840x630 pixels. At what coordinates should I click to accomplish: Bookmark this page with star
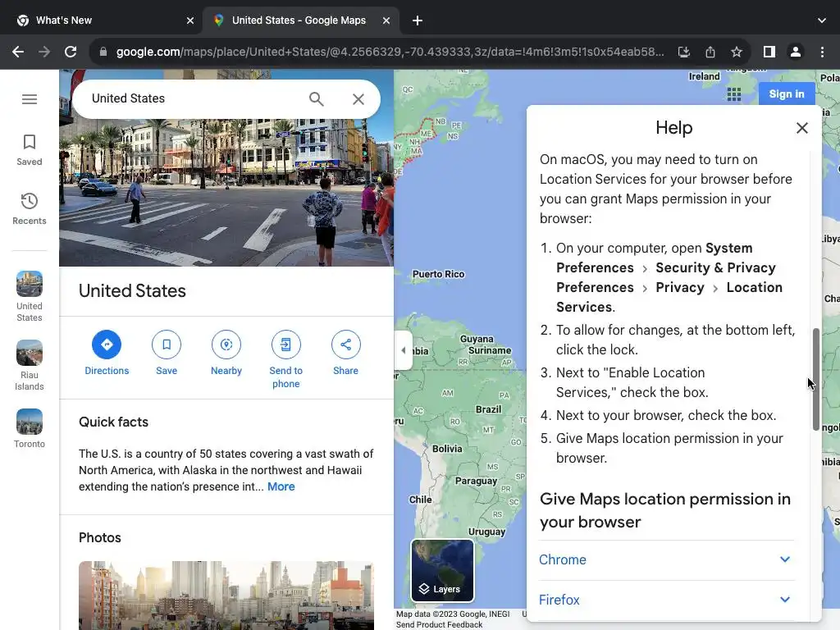pyautogui.click(x=737, y=52)
